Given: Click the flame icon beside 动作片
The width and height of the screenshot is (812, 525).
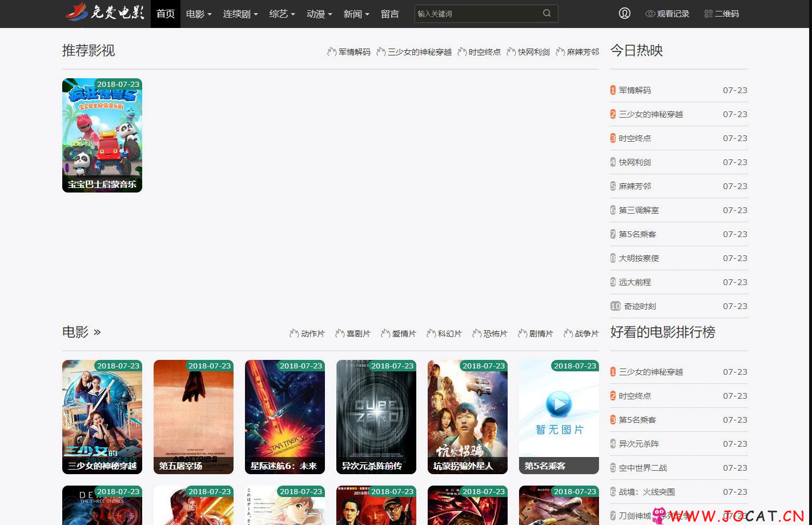Looking at the screenshot, I should pyautogui.click(x=294, y=333).
